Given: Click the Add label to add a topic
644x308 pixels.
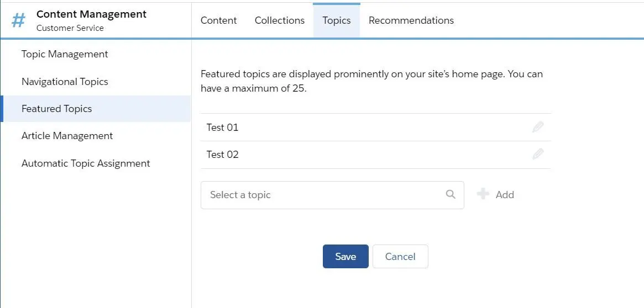Looking at the screenshot, I should [x=505, y=195].
